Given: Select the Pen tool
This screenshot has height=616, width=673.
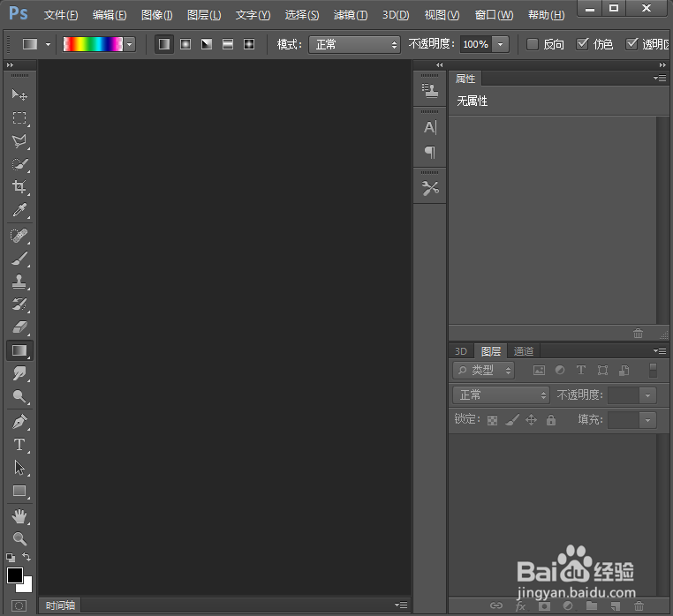Looking at the screenshot, I should pyautogui.click(x=19, y=422).
